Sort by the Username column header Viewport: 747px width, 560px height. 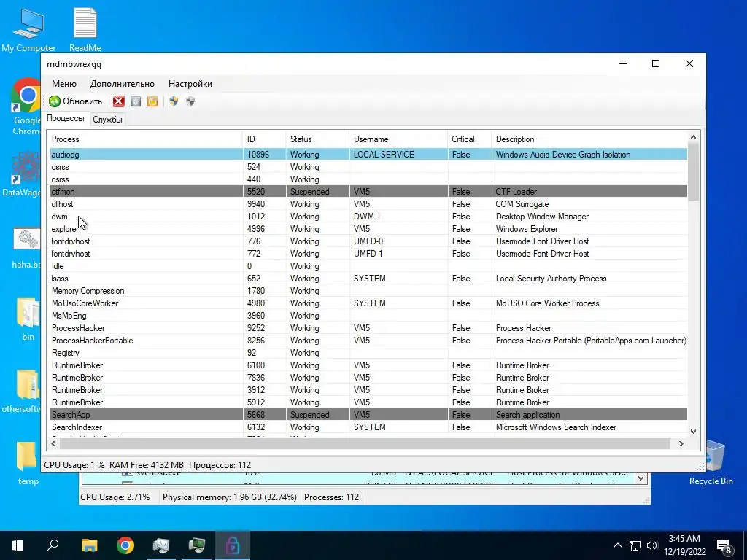398,139
